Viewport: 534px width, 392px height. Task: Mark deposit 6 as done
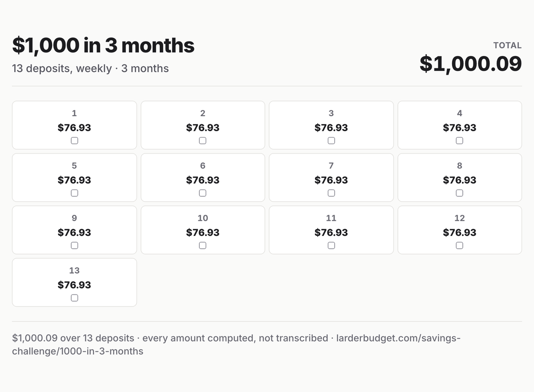202,193
